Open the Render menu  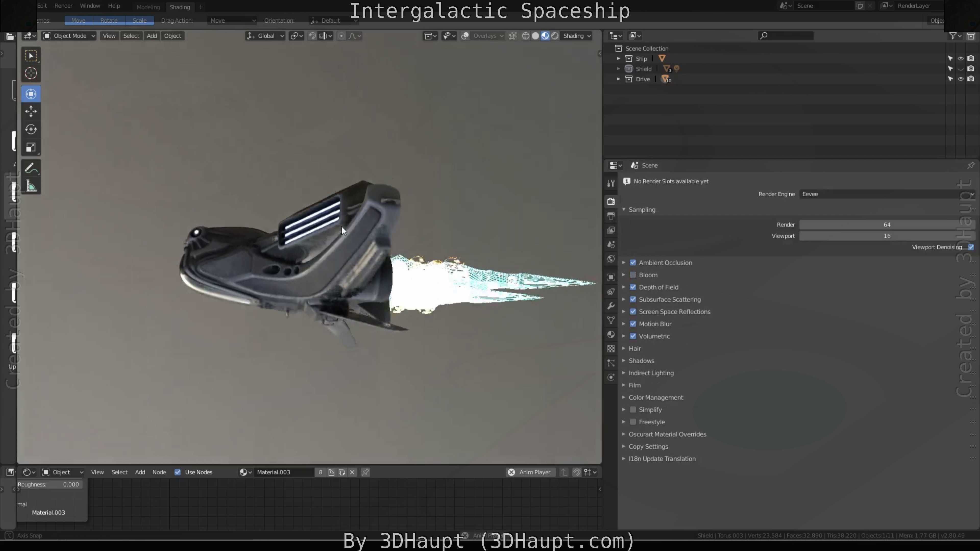point(63,6)
